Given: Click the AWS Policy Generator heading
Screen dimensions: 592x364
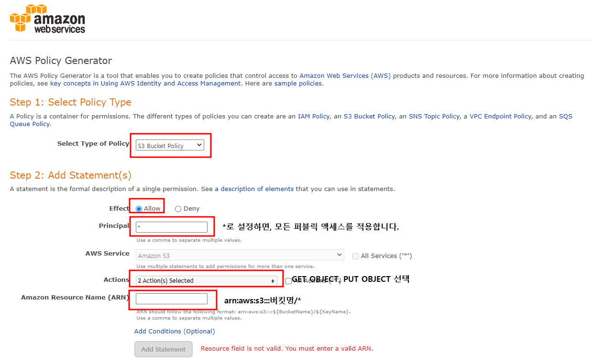Looking at the screenshot, I should click(61, 61).
